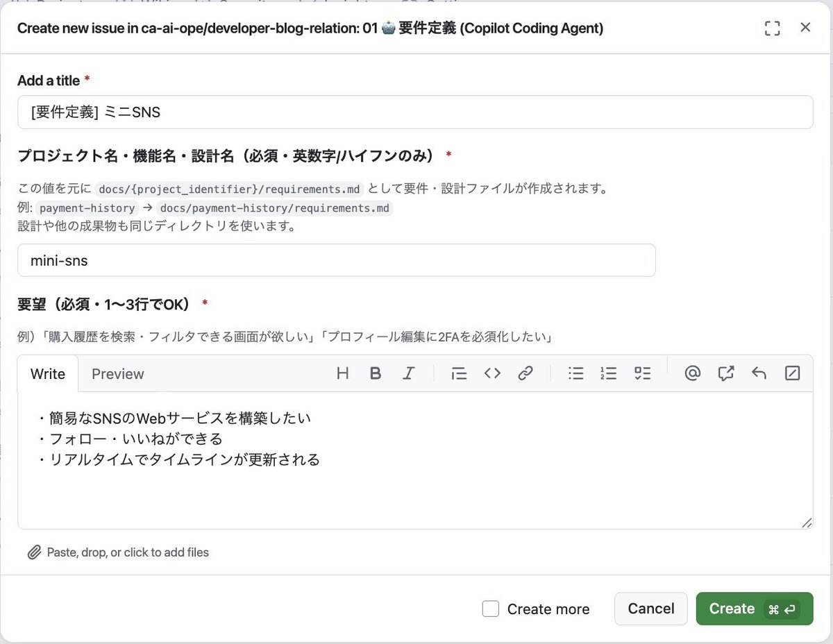The height and width of the screenshot is (644, 833).
Task: Insert a slash command in the editor
Action: (792, 373)
